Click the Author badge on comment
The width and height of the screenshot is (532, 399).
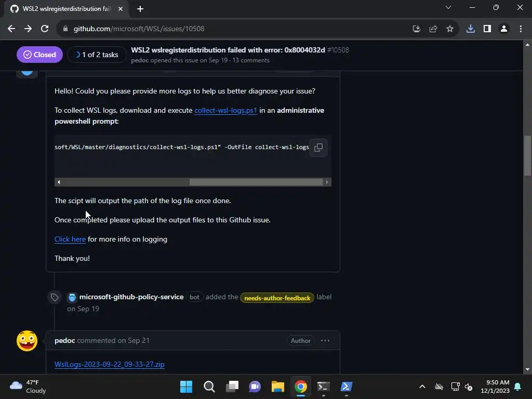(301, 341)
